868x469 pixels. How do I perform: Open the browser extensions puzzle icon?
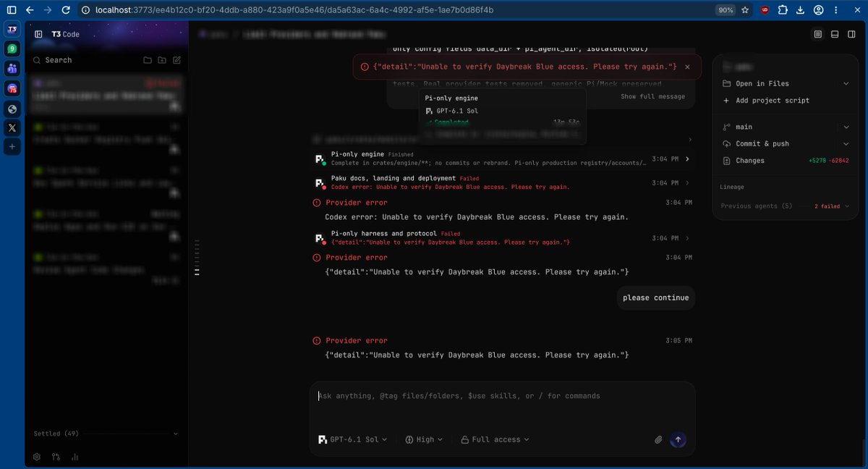(x=783, y=10)
